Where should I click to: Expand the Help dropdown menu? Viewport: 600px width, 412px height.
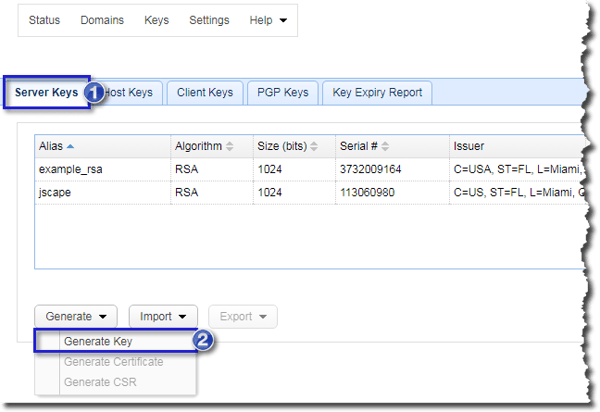(268, 20)
